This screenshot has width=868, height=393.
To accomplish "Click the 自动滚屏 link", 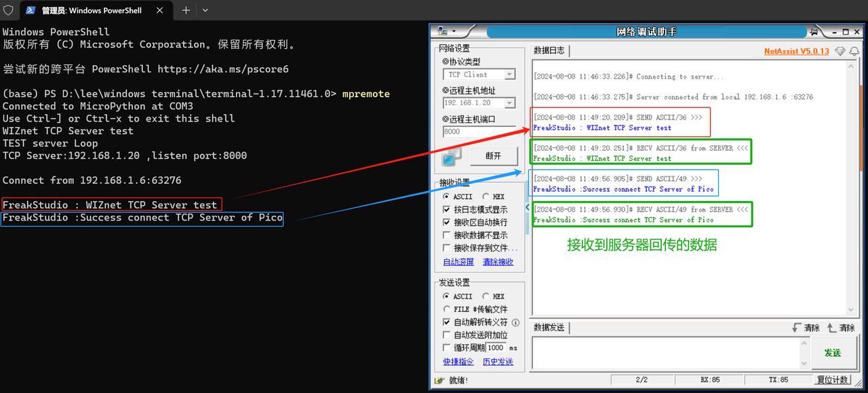I will pos(458,262).
